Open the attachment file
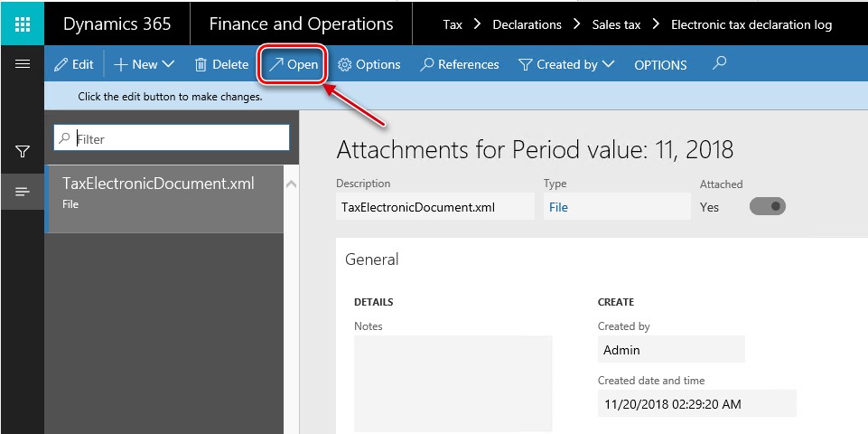 pyautogui.click(x=293, y=64)
